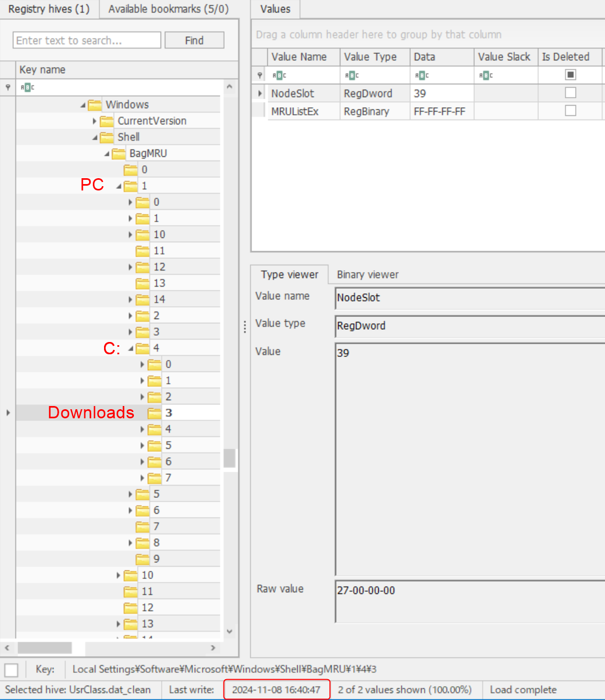Toggle the checkbox left of the Key: label
The height and width of the screenshot is (700, 605).
click(11, 670)
